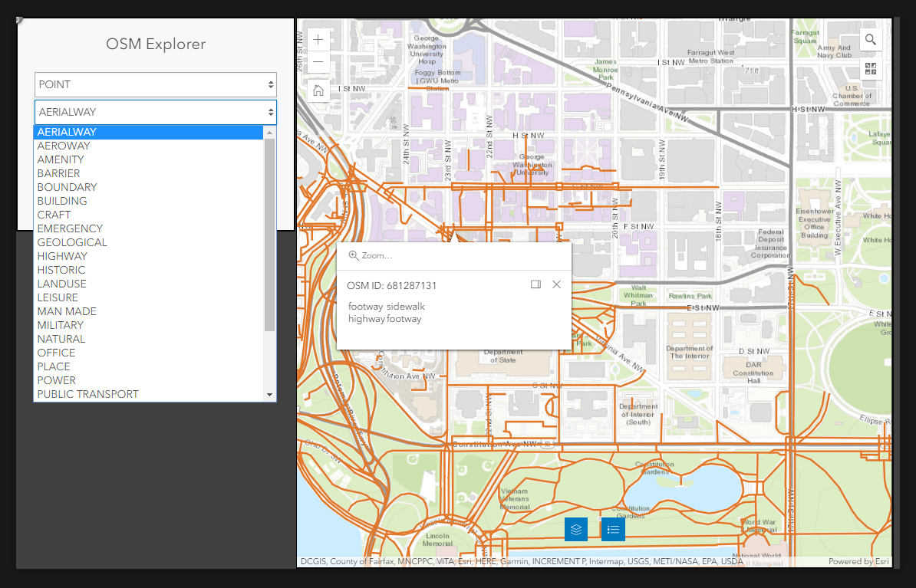Screen dimensions: 916x588
Task: Pick BUILDING option
Action: [148, 201]
